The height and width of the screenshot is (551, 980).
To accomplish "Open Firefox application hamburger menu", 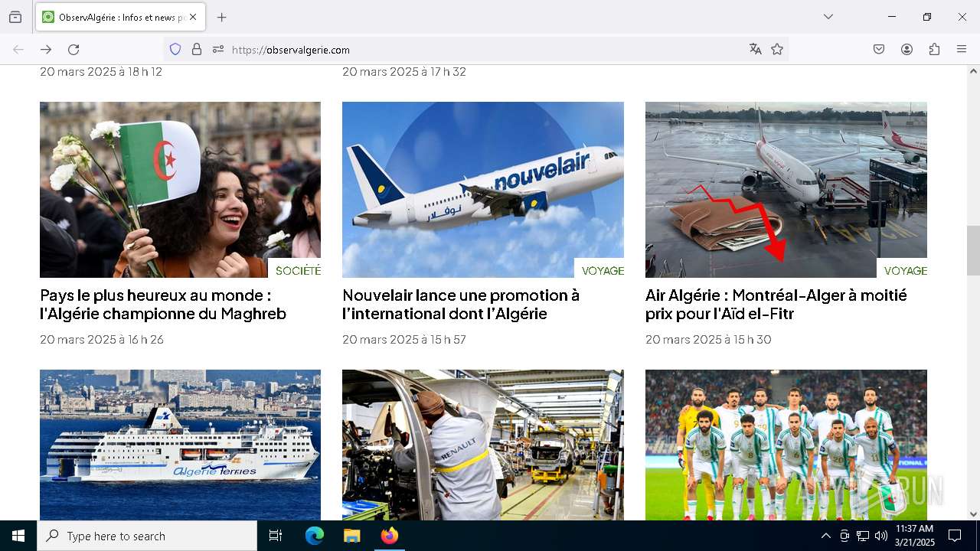I will click(x=962, y=50).
